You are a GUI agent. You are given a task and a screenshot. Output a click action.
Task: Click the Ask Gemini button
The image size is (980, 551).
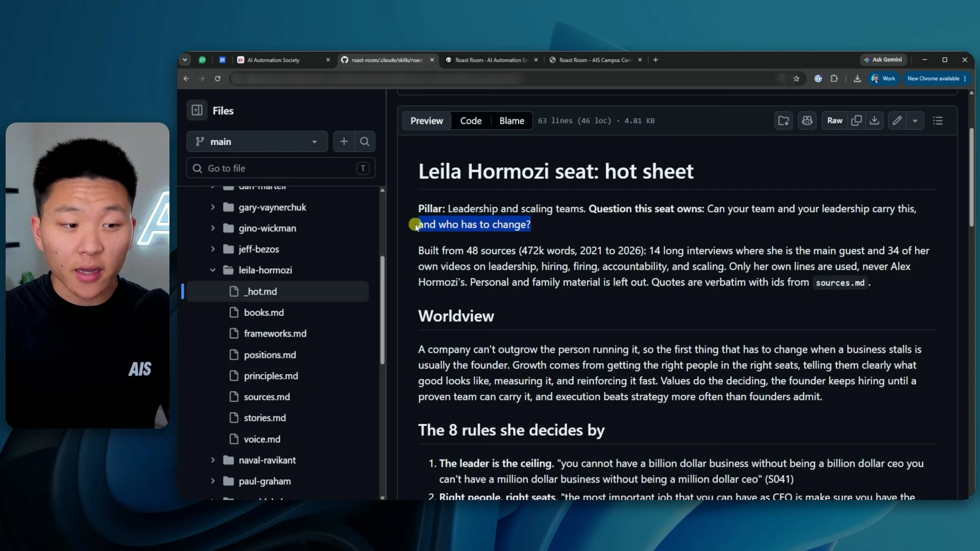[883, 60]
